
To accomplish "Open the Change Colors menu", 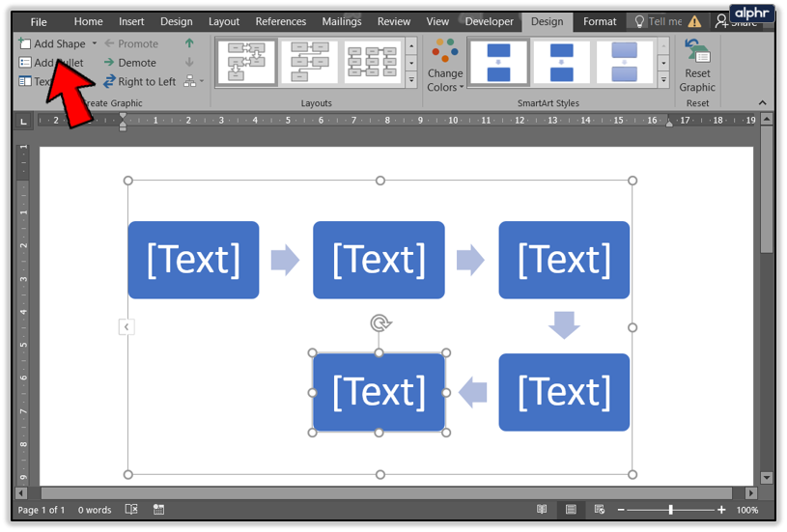I will point(445,66).
